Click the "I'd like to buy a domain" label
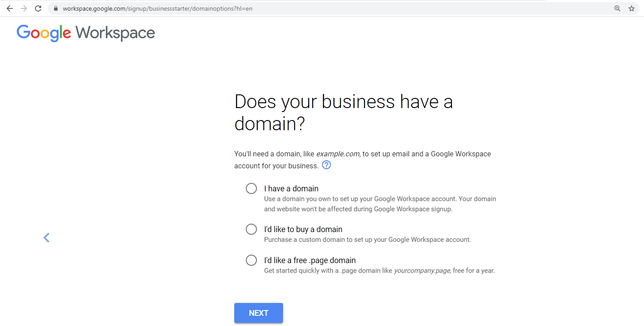 pyautogui.click(x=303, y=229)
